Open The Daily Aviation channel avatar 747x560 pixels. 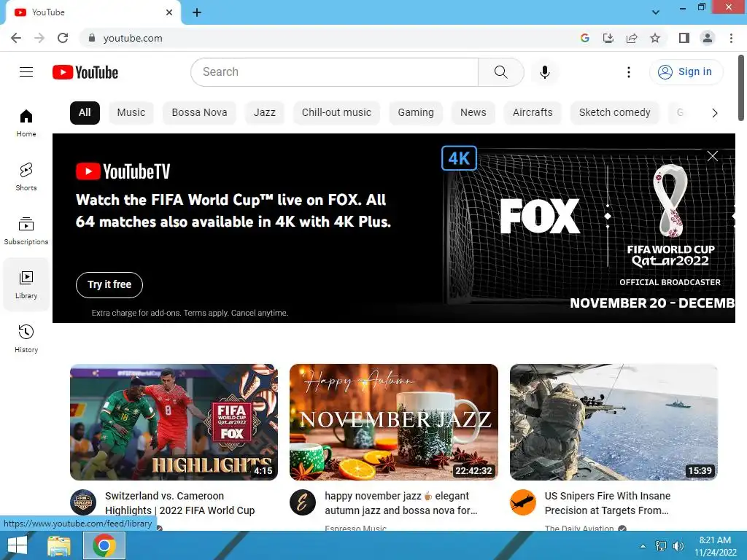coord(522,502)
